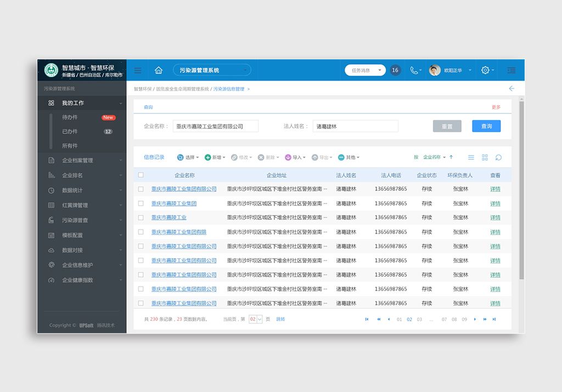The image size is (562, 392).
Task: Click the hamburger menu icon in header
Action: 138,70
